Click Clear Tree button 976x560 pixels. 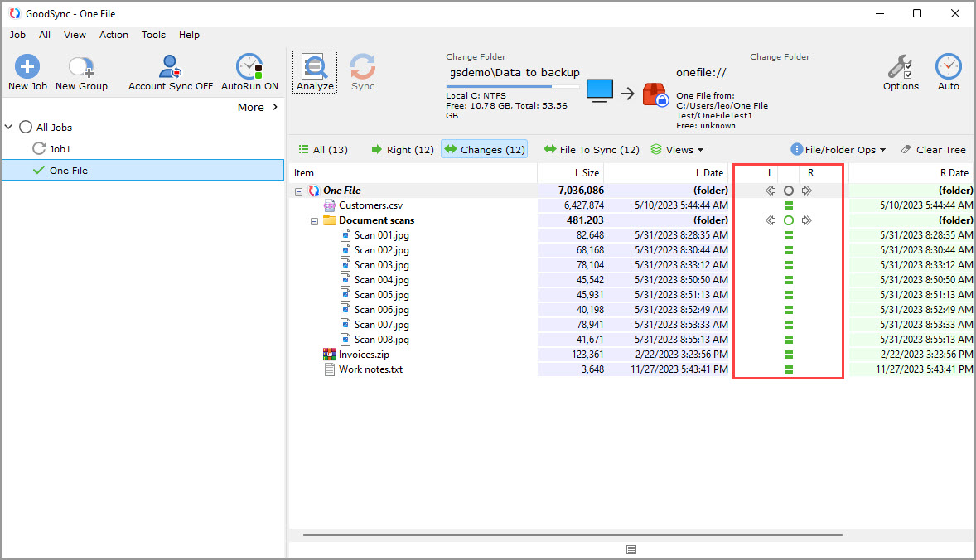point(933,149)
